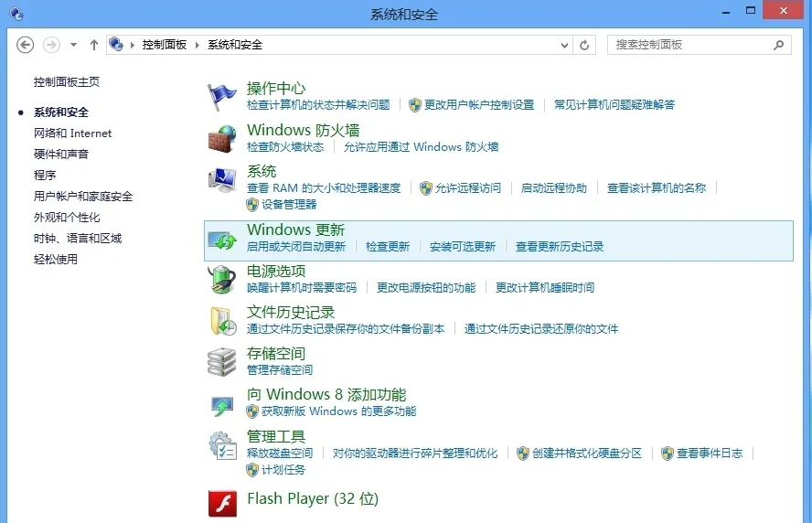Click 更改计算机睡眠时间 link

click(x=545, y=288)
